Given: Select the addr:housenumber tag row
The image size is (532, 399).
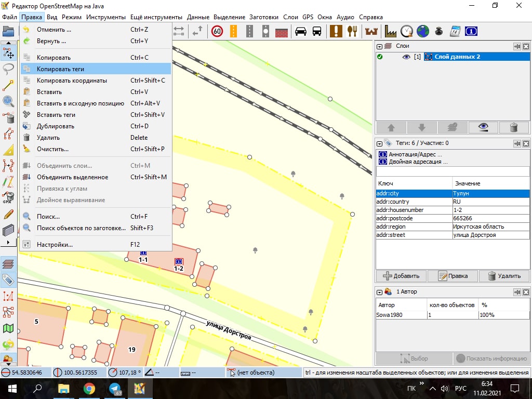Looking at the screenshot, I should click(x=453, y=210).
